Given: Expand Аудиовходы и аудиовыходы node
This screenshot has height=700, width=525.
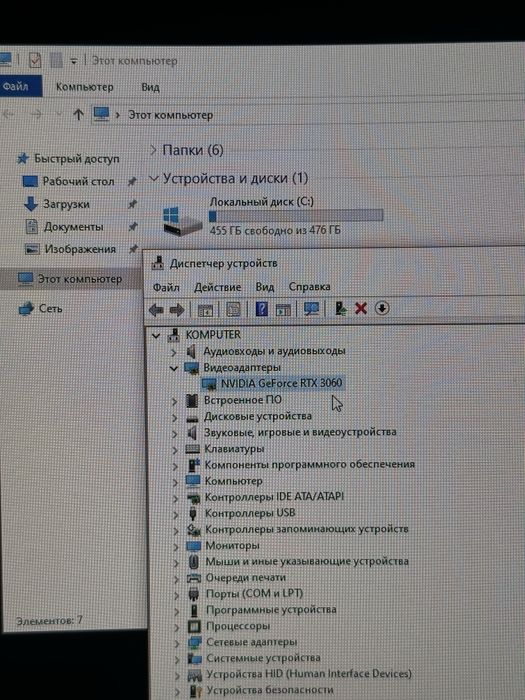Looking at the screenshot, I should (174, 352).
